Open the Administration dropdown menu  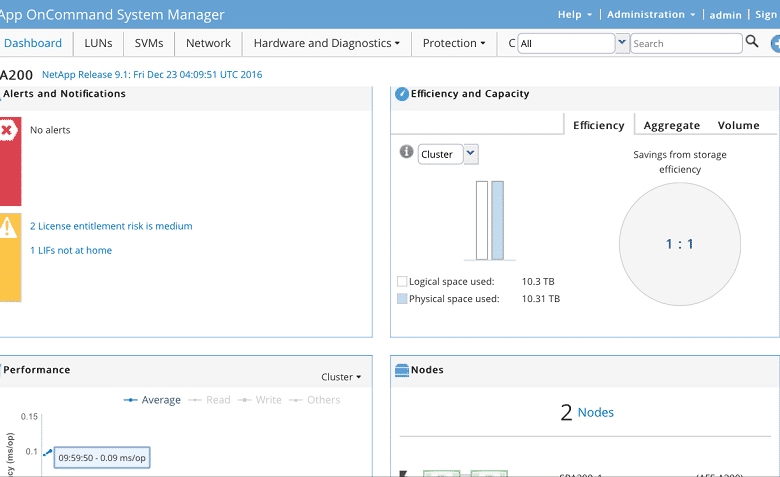pos(651,14)
